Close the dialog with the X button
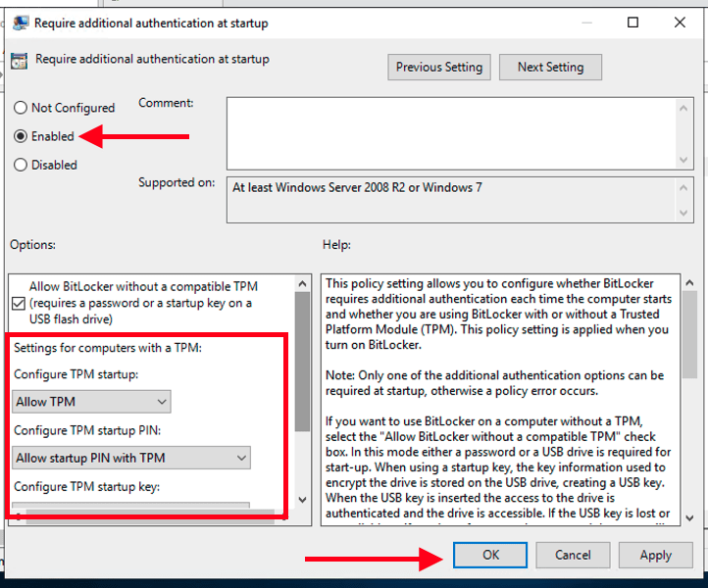This screenshot has height=588, width=708. 680,23
